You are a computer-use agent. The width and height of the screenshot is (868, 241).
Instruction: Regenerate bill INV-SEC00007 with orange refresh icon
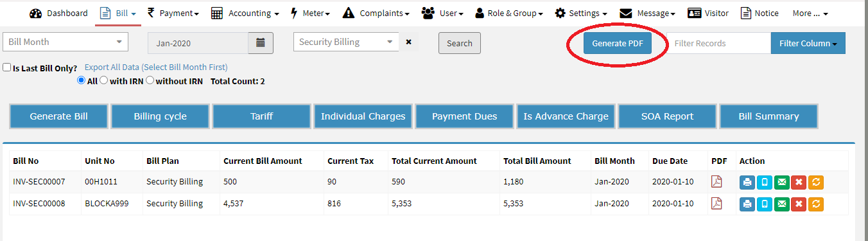[x=816, y=183]
